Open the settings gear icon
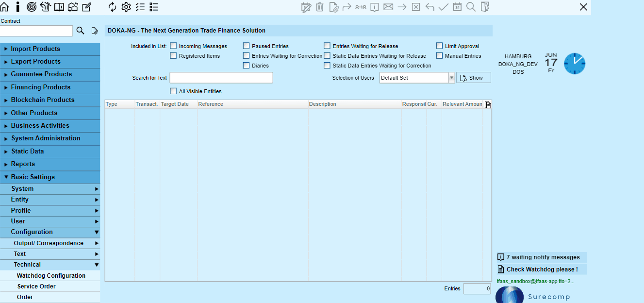 [126, 7]
